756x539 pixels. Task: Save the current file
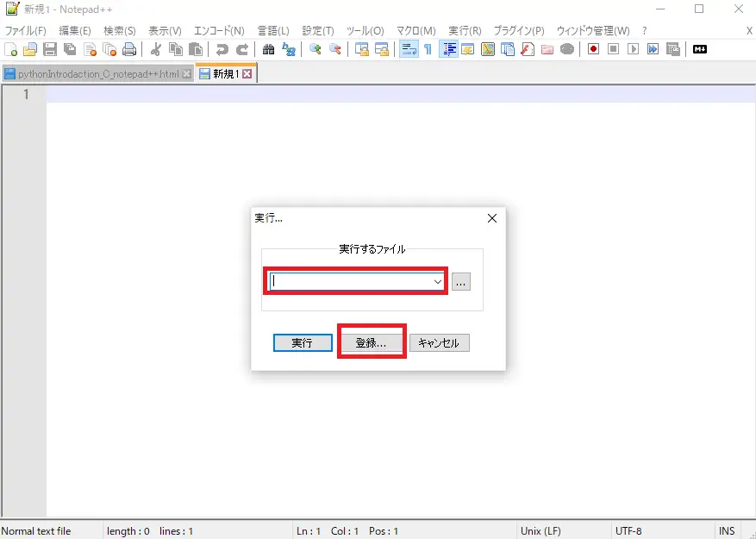click(50, 49)
